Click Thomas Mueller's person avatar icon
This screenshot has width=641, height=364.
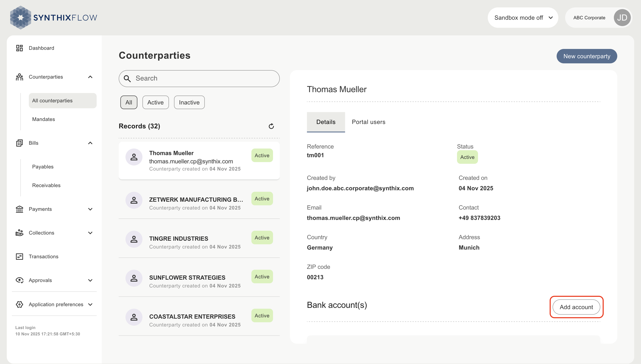(134, 157)
